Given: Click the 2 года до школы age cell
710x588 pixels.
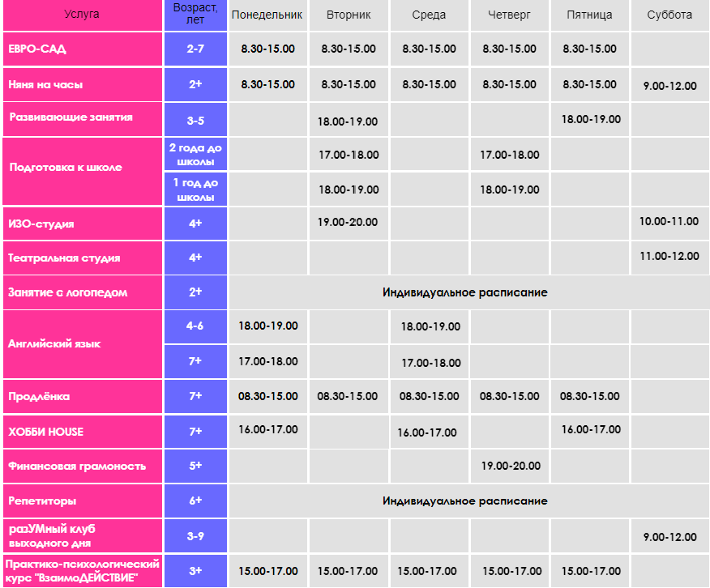Looking at the screenshot, I should pyautogui.click(x=195, y=154).
